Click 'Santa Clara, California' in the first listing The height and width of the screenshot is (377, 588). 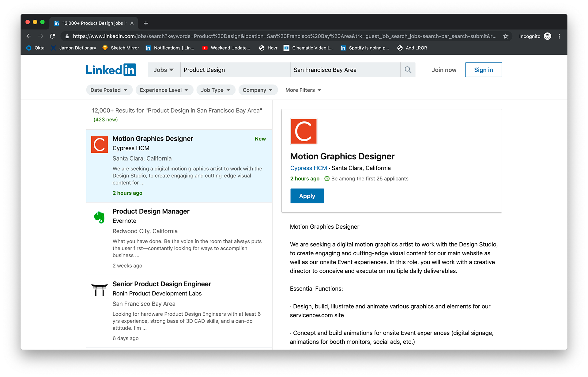(x=142, y=158)
